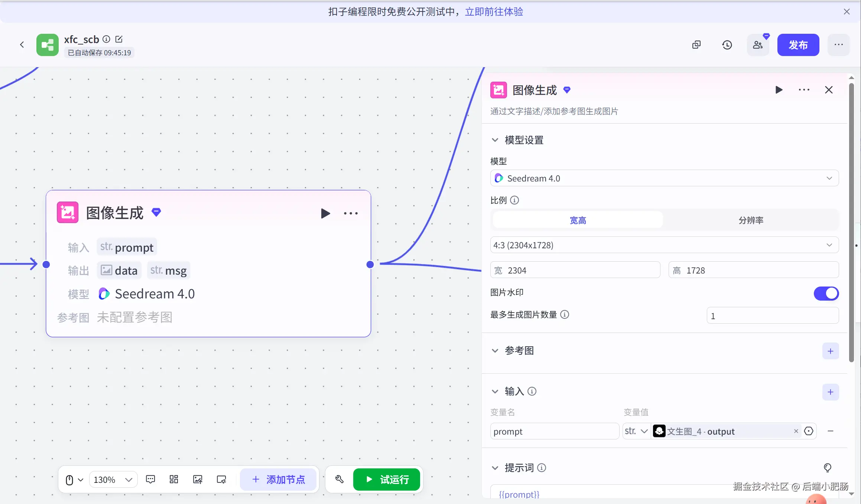861x504 pixels.
Task: Open the 130% zoom level dropdown
Action: [113, 480]
